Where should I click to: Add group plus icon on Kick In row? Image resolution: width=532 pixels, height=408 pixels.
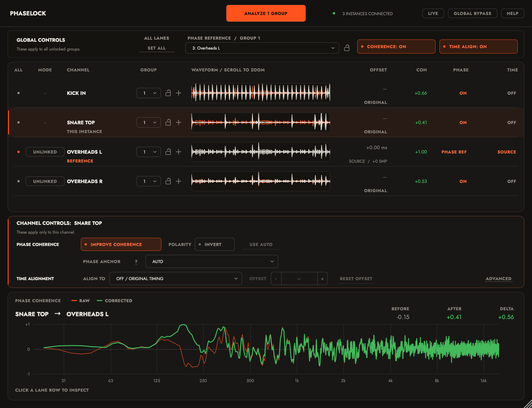[x=178, y=93]
